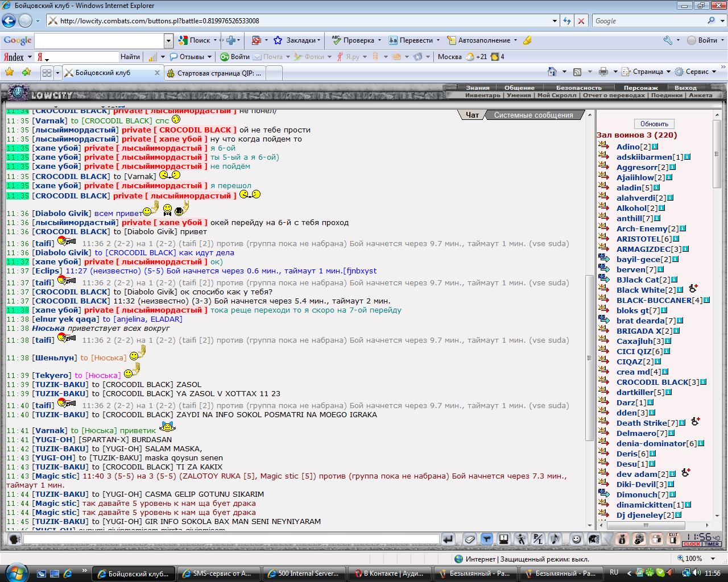Open the info icon next to aladin
Screen dimensions: 728x582
click(x=656, y=188)
